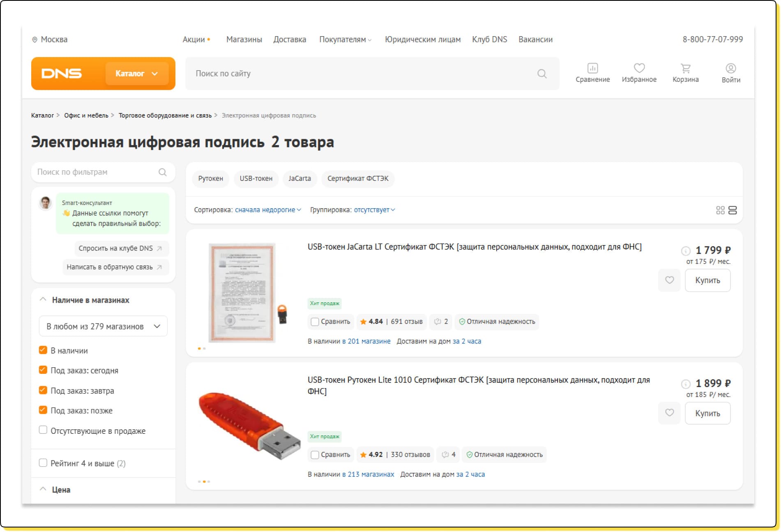Select the Рутокен filter tag
The image size is (781, 532).
211,179
